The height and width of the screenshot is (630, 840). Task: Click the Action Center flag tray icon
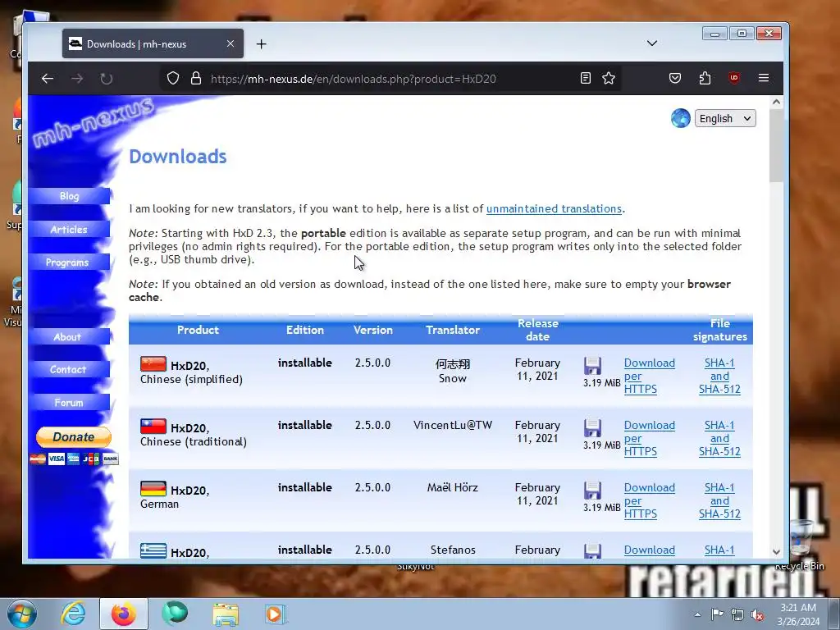(x=717, y=614)
